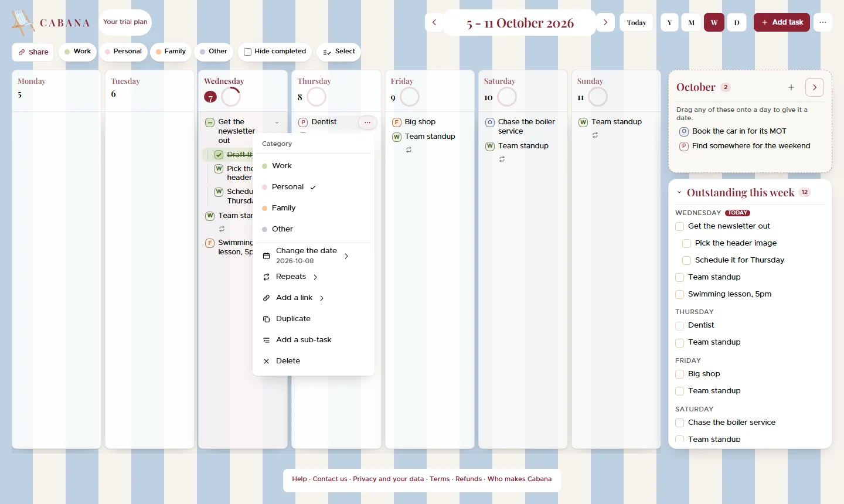
Task: Click the Personal badge on Dentist task
Action: tap(303, 122)
